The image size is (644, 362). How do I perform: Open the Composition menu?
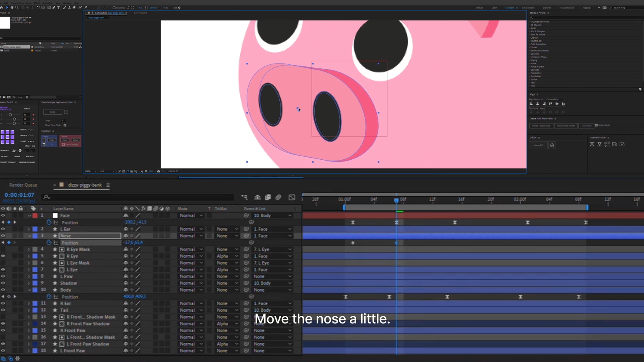[17, 3]
